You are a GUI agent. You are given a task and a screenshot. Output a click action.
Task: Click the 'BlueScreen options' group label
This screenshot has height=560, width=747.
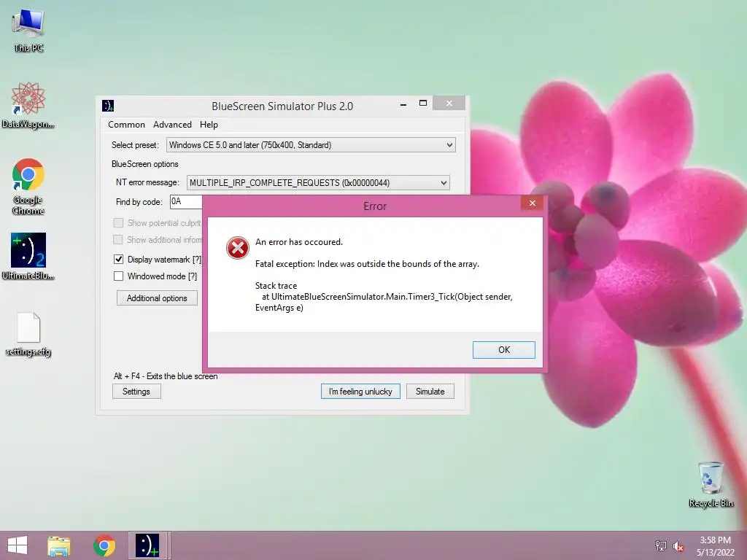pyautogui.click(x=145, y=164)
